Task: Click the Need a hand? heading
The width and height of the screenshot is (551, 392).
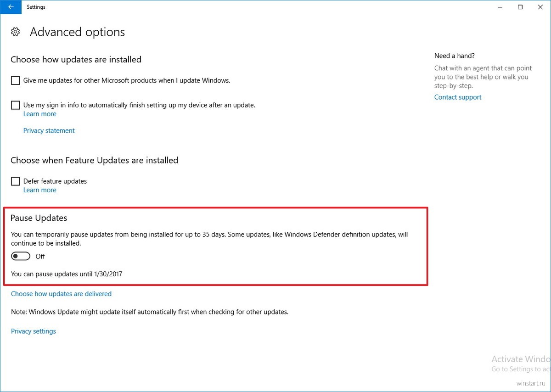Action: tap(455, 56)
